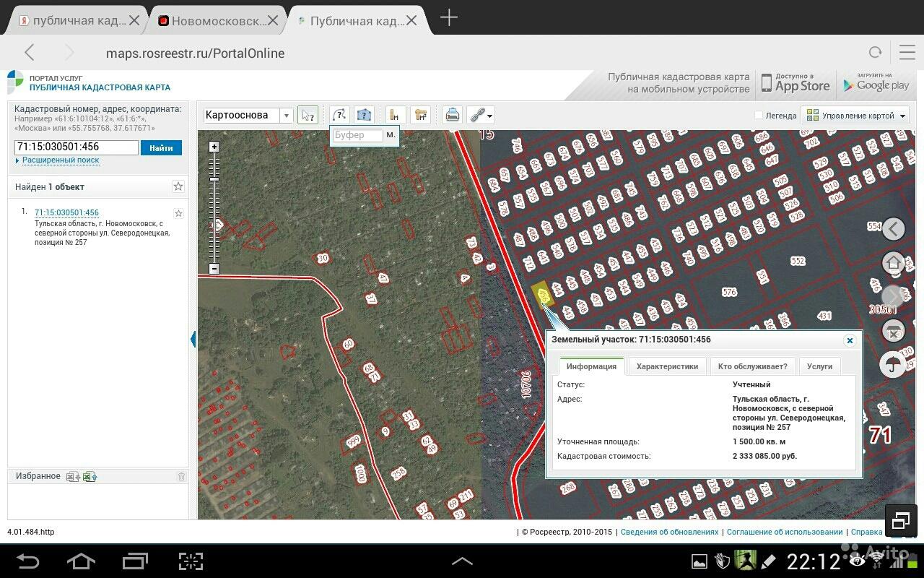This screenshot has width=924, height=578.
Task: Add the found parcel to favorites with its star
Action: click(x=178, y=214)
